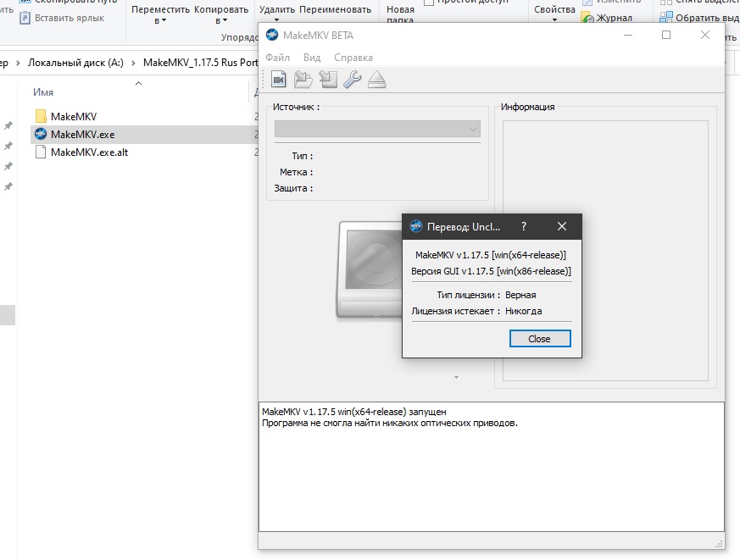740x560 pixels.
Task: Expand the Источник drop-down list
Action: [472, 129]
